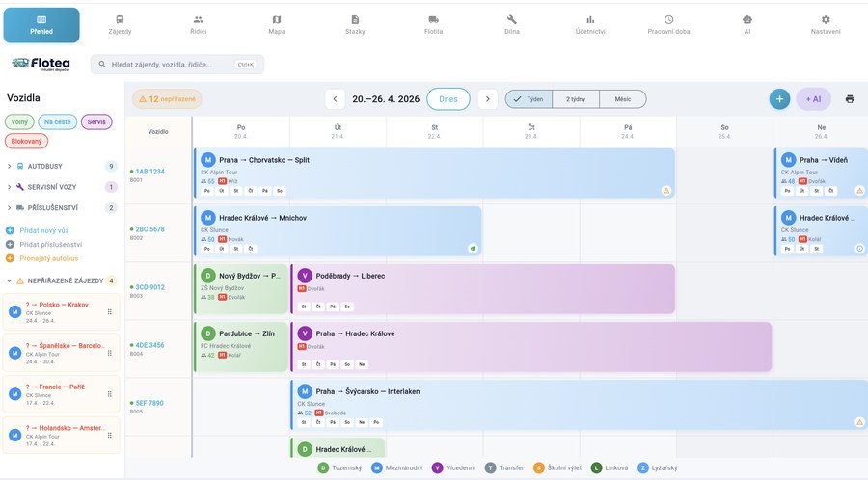Image resolution: width=868 pixels, height=480 pixels.
Task: Click the printer icon
Action: pyautogui.click(x=850, y=99)
